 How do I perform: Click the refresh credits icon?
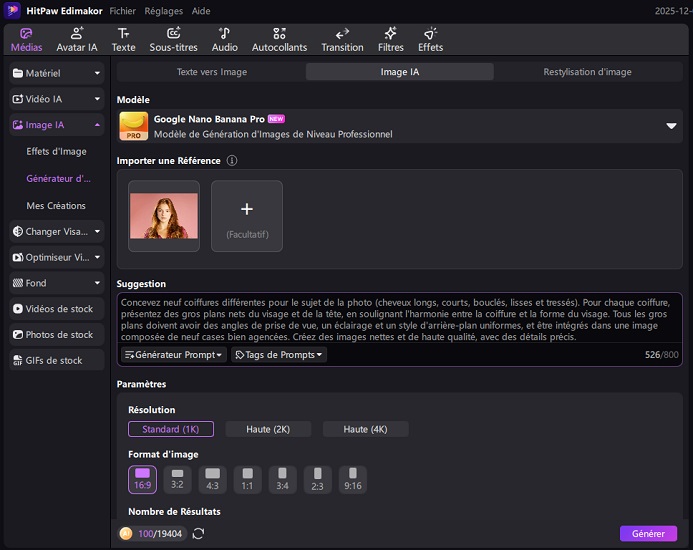click(x=198, y=534)
